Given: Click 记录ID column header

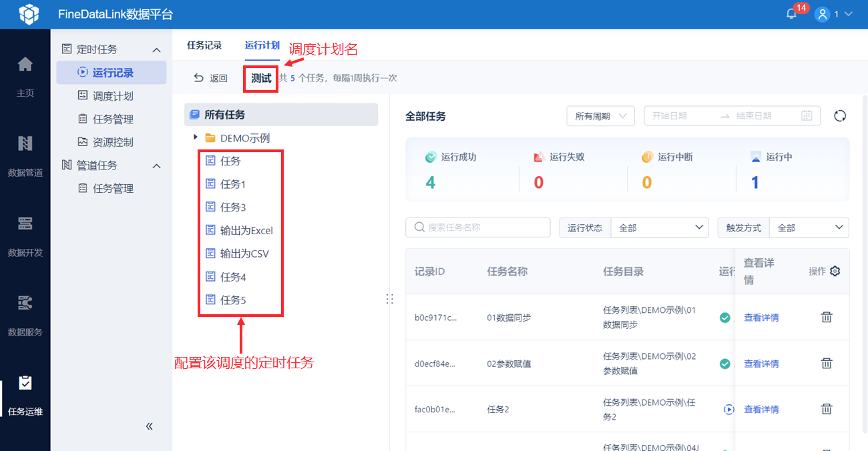Looking at the screenshot, I should (x=429, y=272).
